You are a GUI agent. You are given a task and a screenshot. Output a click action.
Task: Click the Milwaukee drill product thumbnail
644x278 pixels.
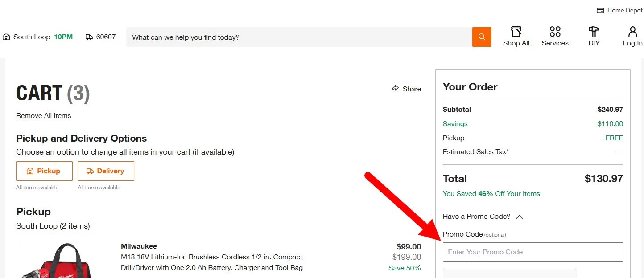[56, 262]
